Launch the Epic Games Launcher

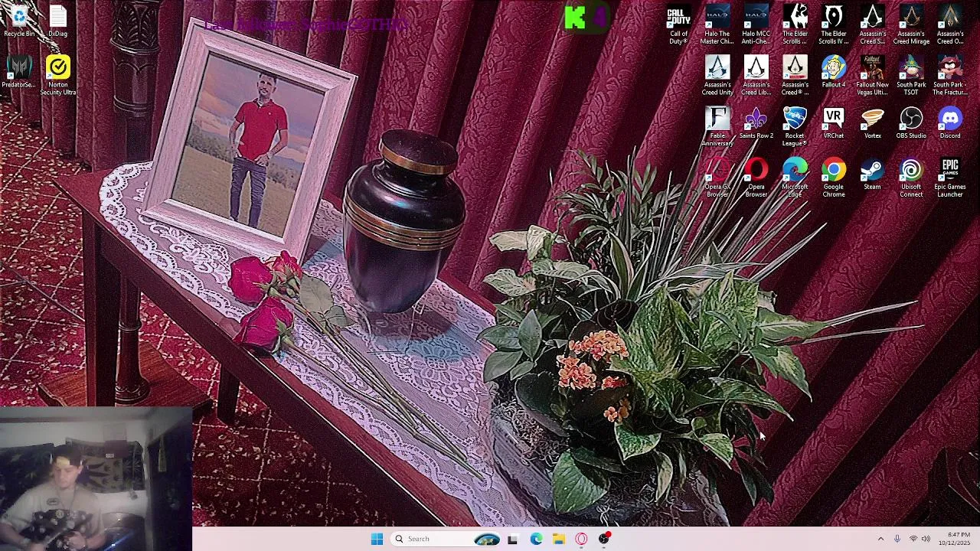click(950, 178)
